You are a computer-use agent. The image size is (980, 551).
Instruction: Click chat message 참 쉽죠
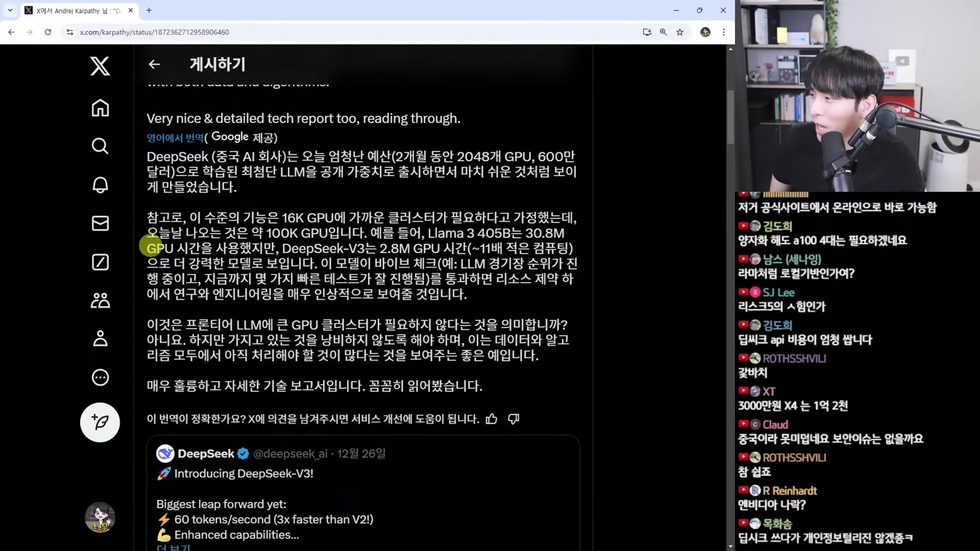754,472
